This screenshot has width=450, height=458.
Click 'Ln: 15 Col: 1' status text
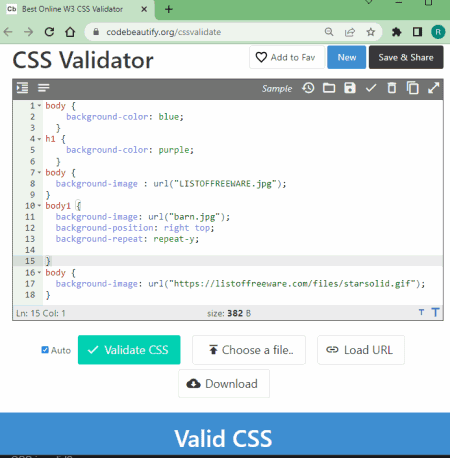tap(41, 313)
